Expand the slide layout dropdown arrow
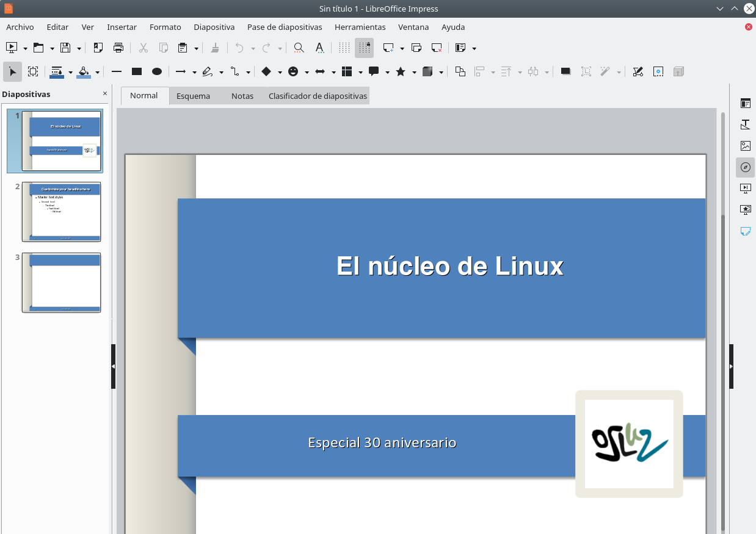Viewport: 756px width, 534px height. pos(474,48)
